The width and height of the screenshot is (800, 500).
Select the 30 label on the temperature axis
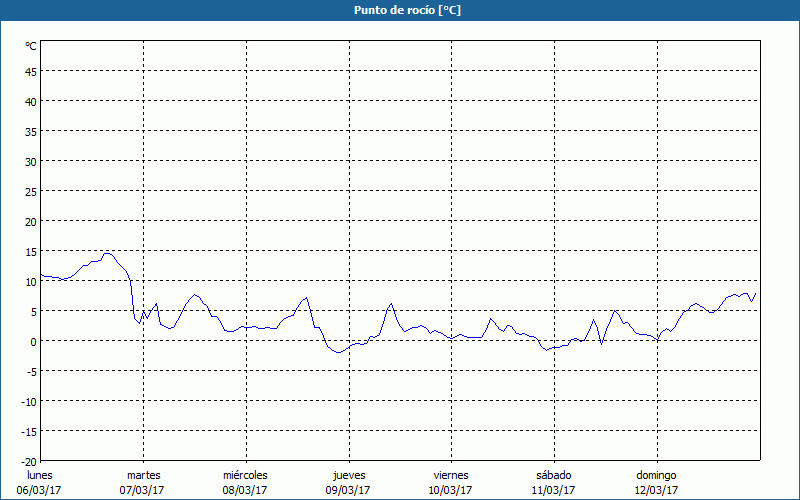pos(31,161)
